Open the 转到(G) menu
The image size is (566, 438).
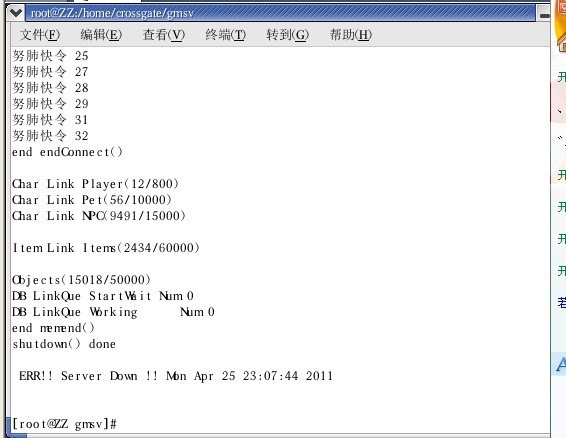tap(288, 35)
